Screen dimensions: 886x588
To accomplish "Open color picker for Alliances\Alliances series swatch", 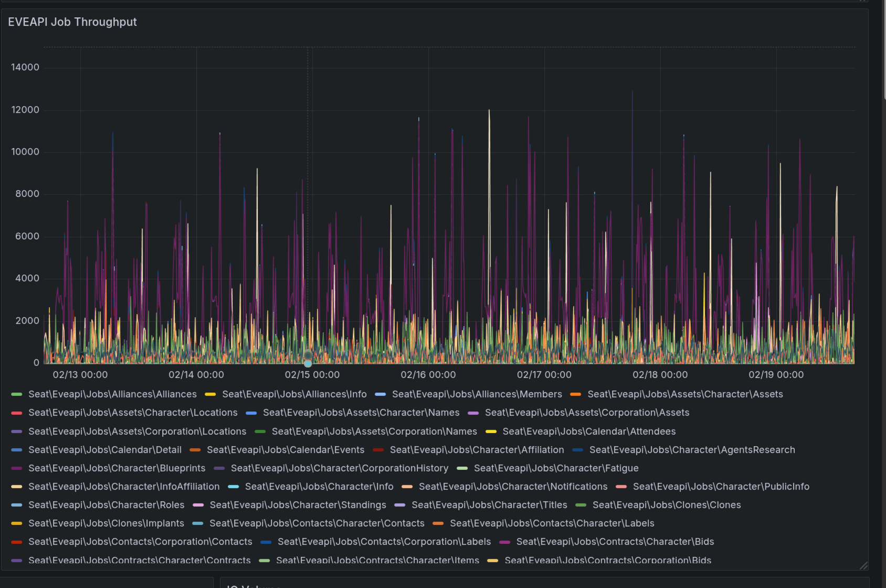I will [17, 394].
